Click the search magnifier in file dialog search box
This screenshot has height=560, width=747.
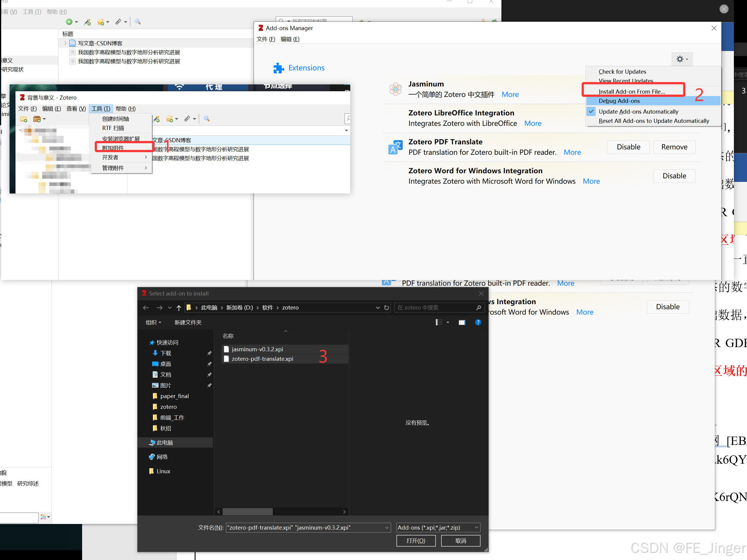click(x=478, y=307)
